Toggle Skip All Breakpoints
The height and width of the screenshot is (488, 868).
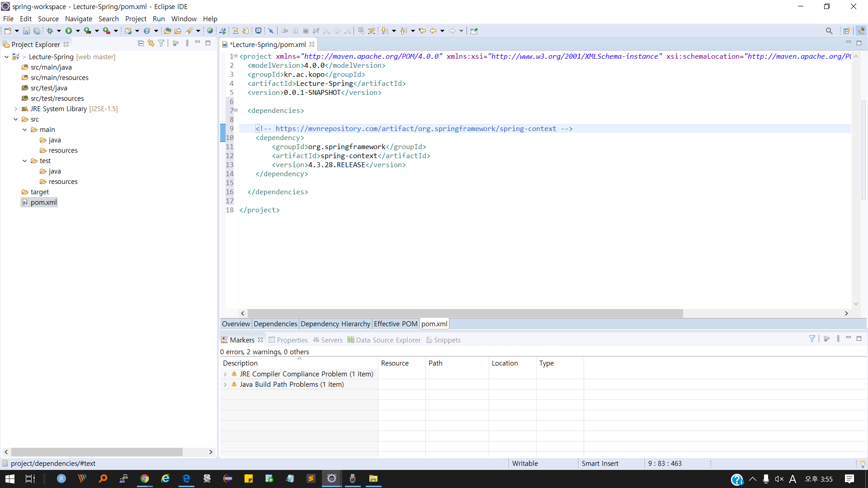point(271,31)
